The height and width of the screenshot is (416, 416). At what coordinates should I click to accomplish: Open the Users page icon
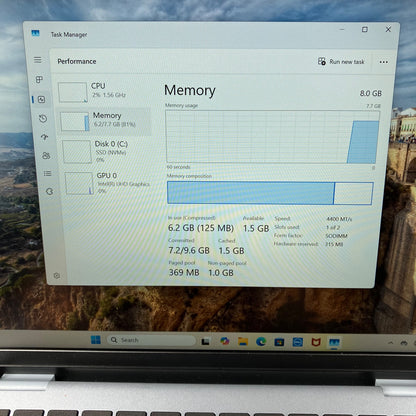click(46, 155)
